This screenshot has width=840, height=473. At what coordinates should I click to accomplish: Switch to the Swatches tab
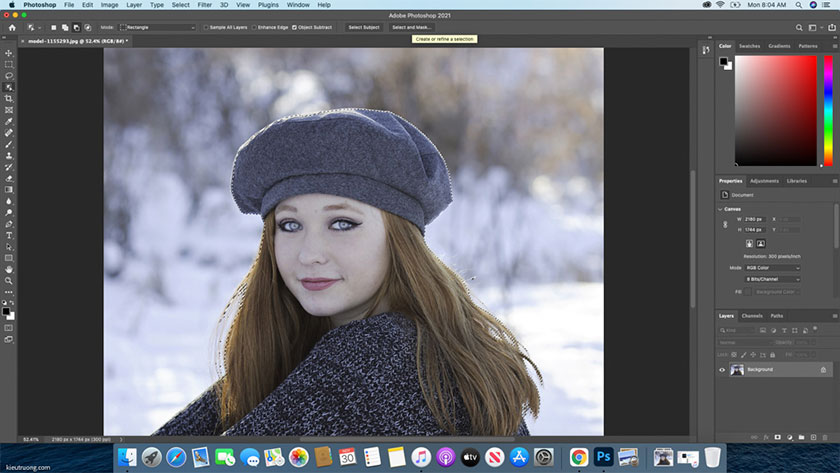click(749, 46)
